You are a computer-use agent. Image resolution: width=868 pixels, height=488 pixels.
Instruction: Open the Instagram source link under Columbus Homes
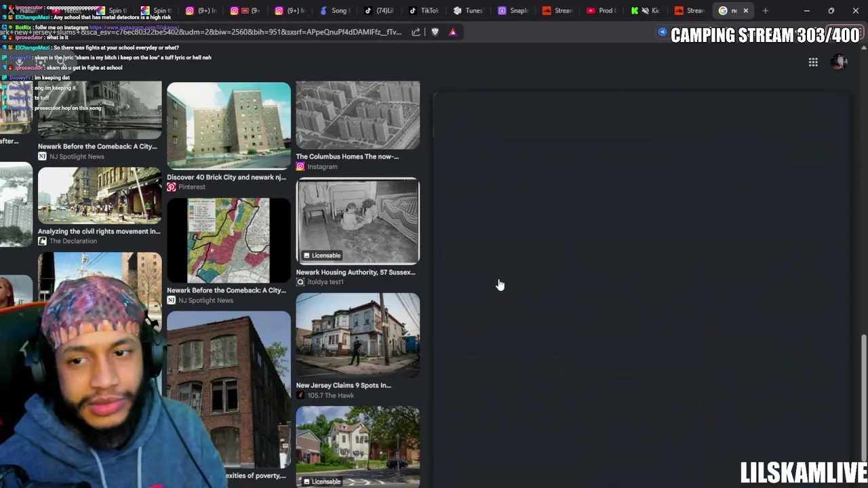(x=317, y=167)
